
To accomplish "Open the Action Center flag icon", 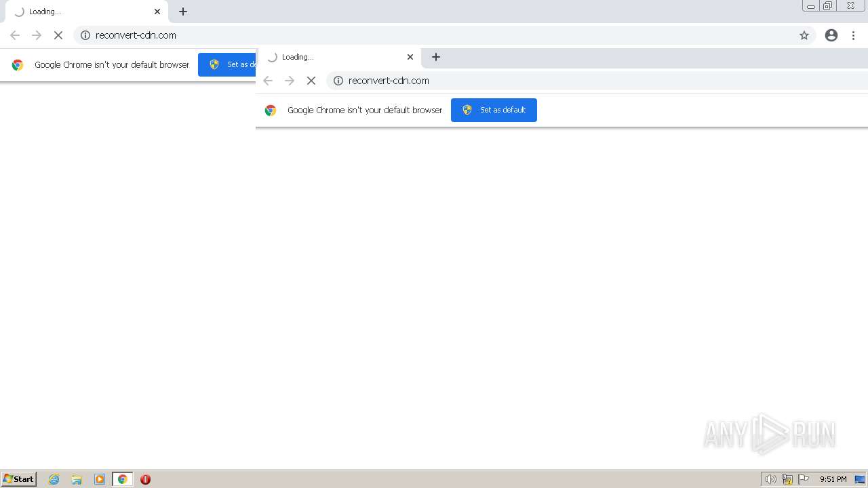I will coord(804,479).
